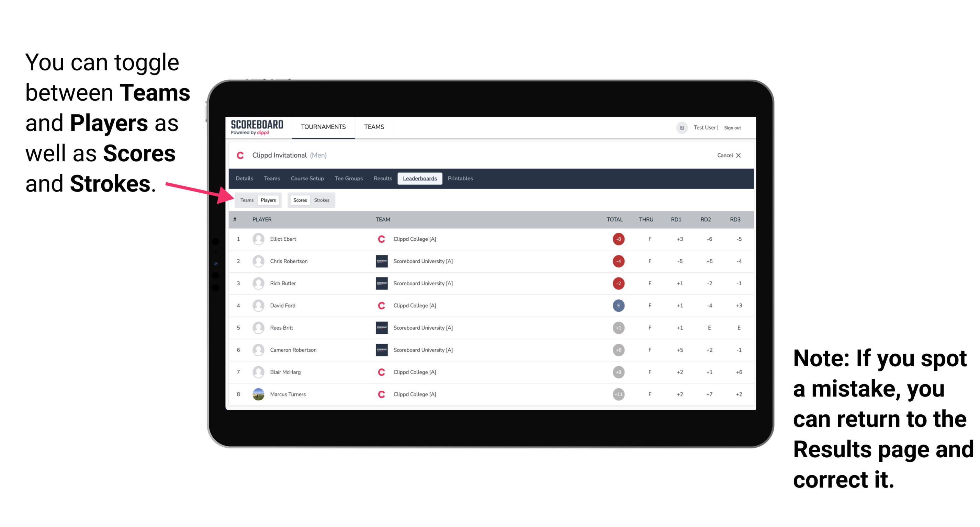Image resolution: width=980 pixels, height=527 pixels.
Task: Open the Tee Groups section
Action: coord(349,179)
